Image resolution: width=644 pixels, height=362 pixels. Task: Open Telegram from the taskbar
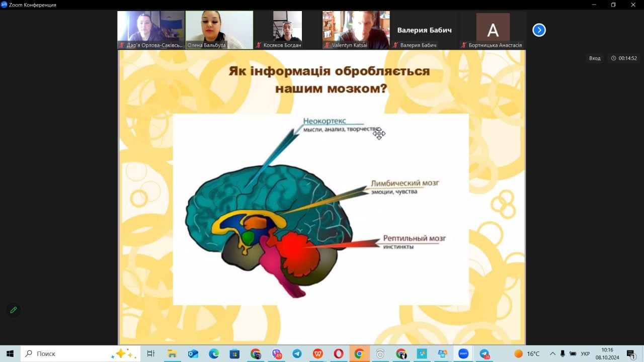(297, 353)
